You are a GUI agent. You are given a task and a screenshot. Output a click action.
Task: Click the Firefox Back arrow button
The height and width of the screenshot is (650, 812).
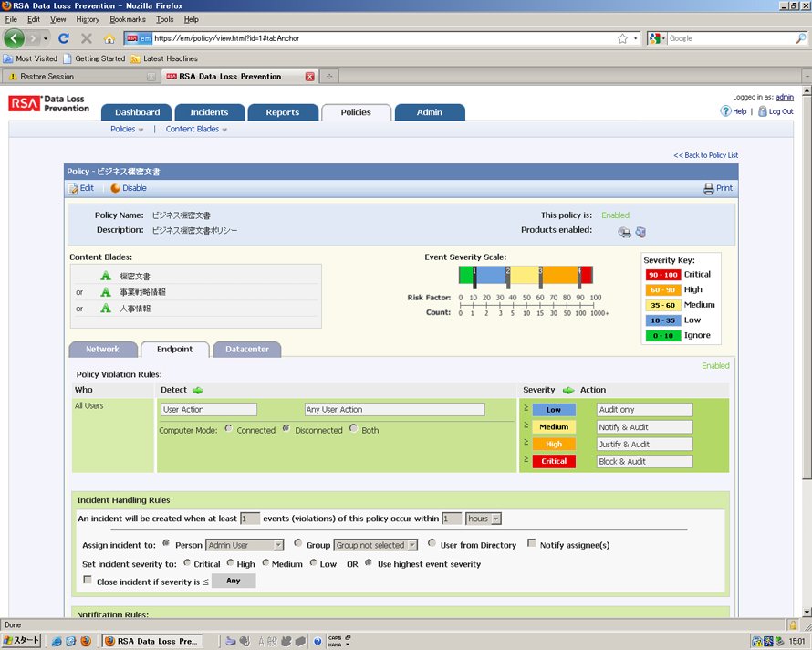coord(14,38)
